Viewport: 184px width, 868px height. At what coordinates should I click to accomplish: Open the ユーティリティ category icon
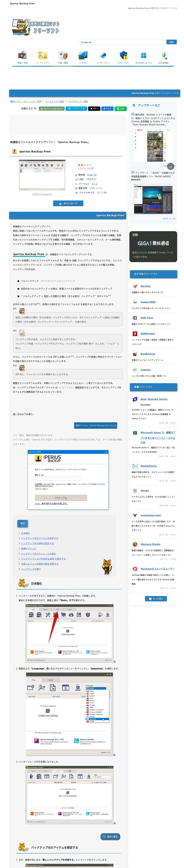[43, 55]
